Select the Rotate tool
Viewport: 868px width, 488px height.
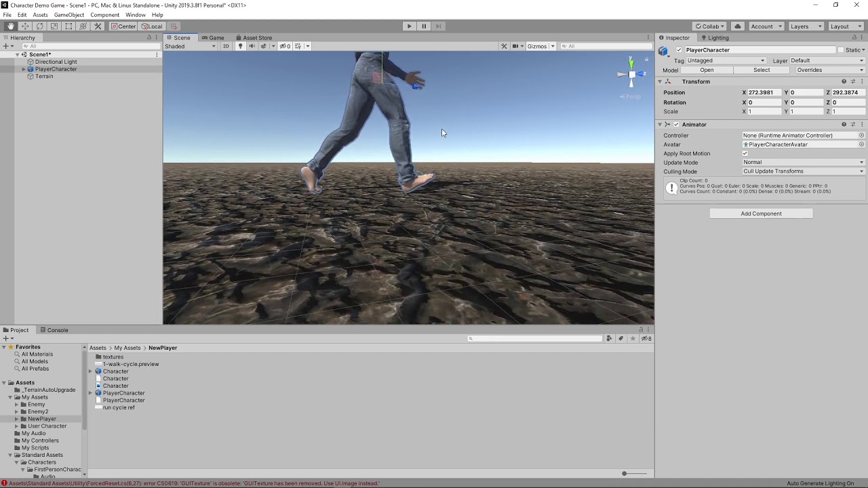tap(39, 26)
